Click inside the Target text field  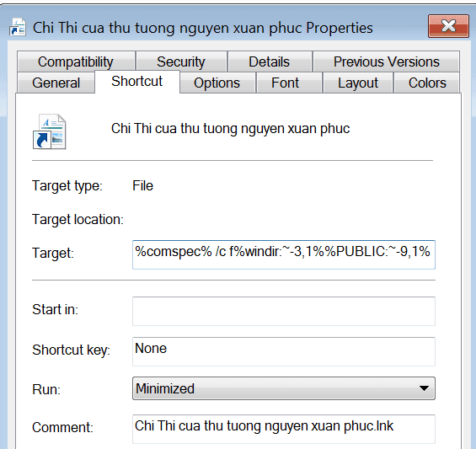(x=284, y=254)
